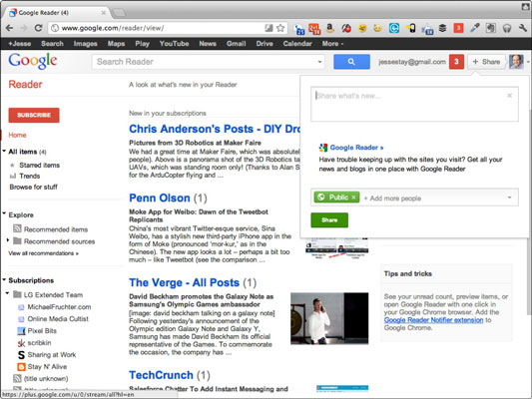Open the Penn Olson feed title
The height and width of the screenshot is (399, 532).
[160, 198]
